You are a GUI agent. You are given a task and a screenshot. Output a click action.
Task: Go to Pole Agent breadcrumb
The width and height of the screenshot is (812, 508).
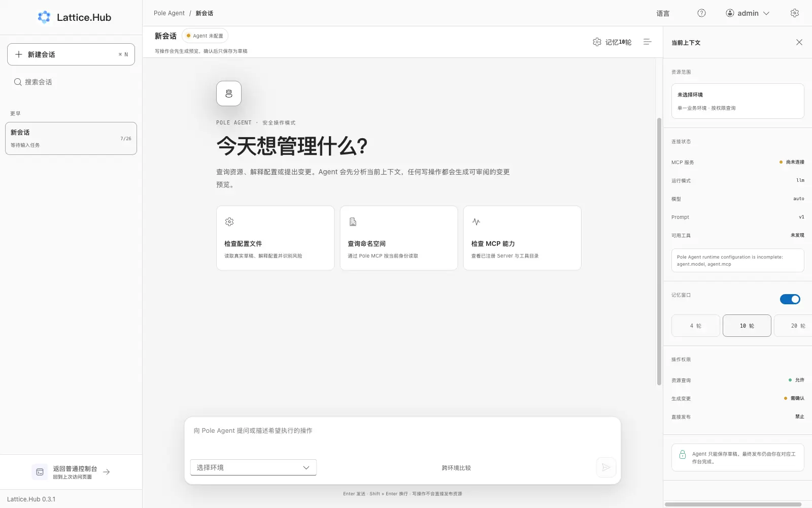(169, 13)
